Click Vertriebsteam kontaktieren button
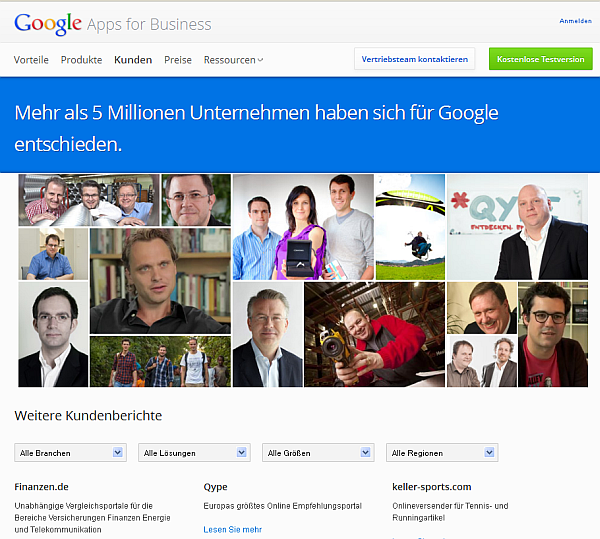The width and height of the screenshot is (600, 539). coord(414,59)
